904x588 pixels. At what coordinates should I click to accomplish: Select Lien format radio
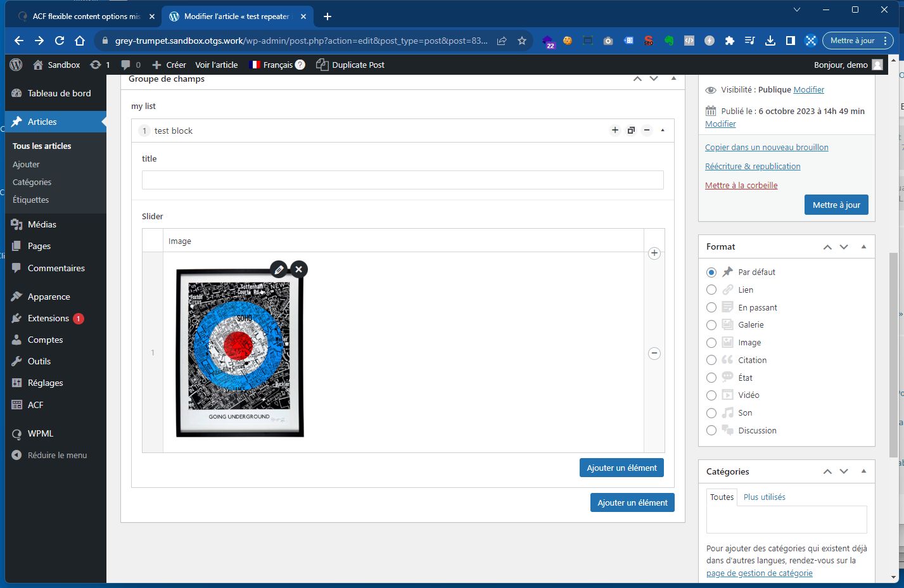point(711,290)
